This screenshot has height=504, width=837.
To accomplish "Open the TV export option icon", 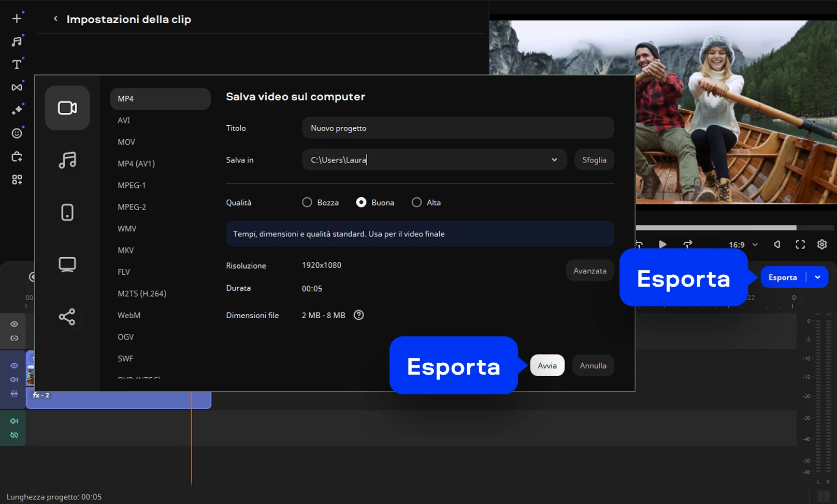I will 67,264.
